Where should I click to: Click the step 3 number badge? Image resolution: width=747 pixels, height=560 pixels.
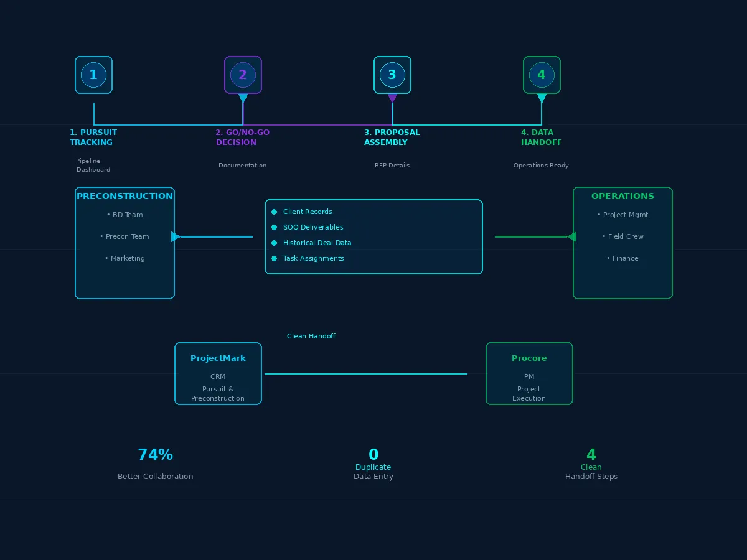(x=392, y=75)
